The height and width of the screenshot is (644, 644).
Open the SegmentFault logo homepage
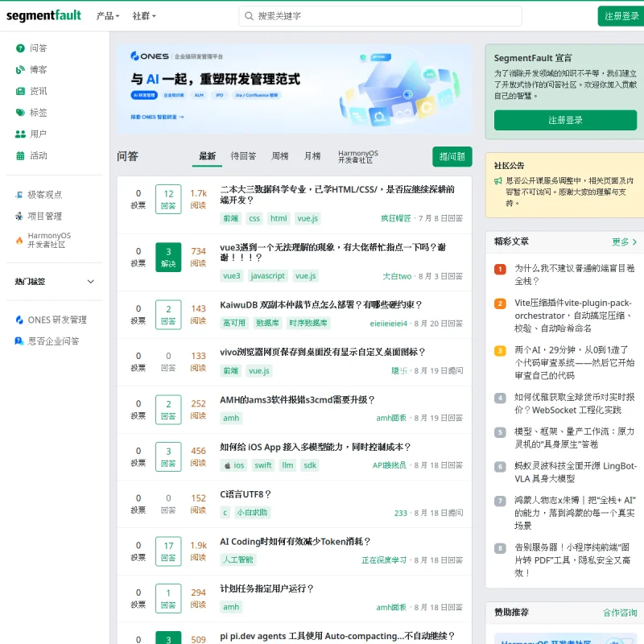(43, 15)
